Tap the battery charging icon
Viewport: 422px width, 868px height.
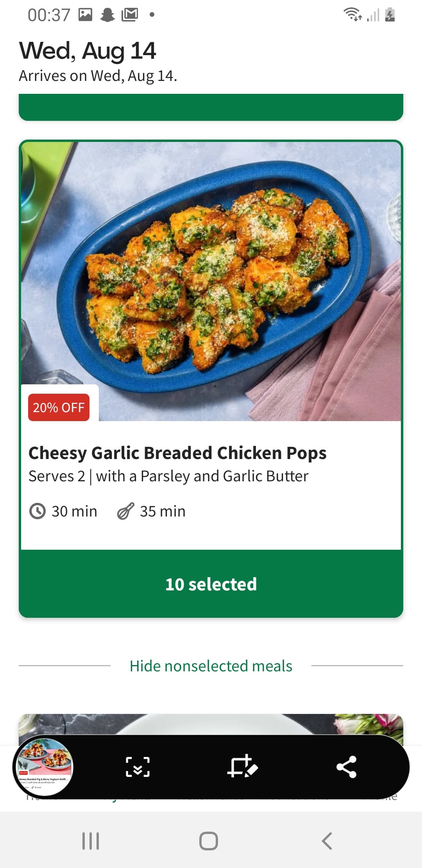[390, 15]
